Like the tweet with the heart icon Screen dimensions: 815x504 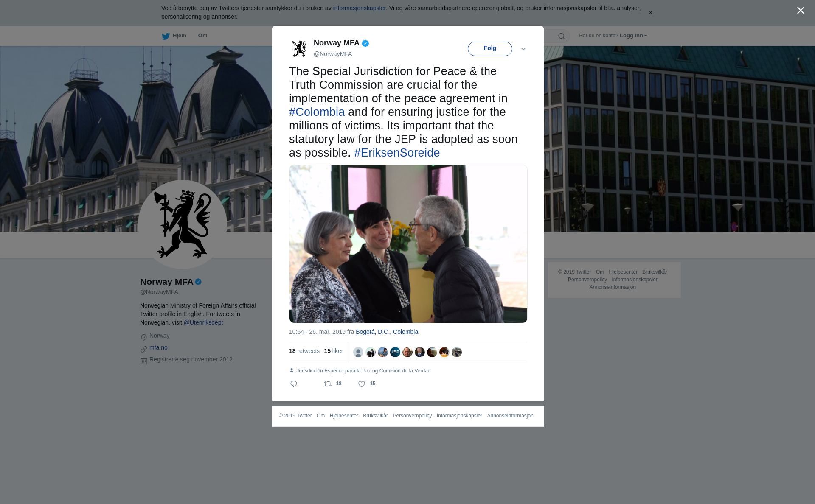pos(362,384)
